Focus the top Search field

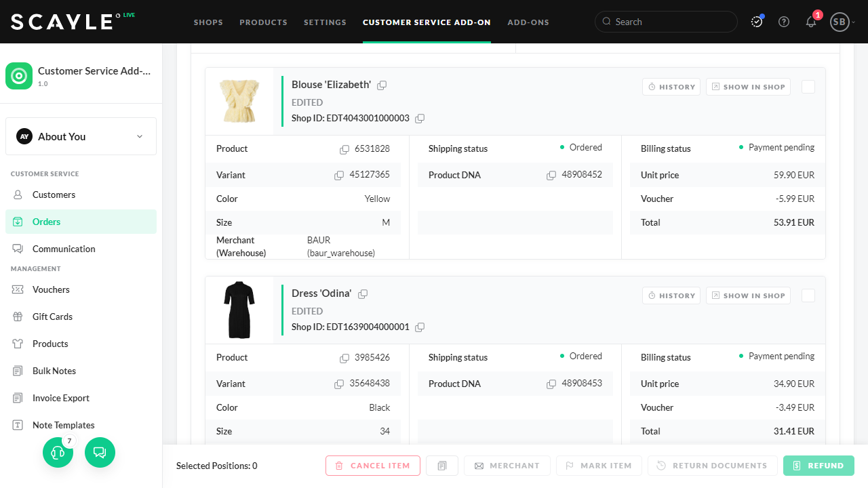pos(671,22)
